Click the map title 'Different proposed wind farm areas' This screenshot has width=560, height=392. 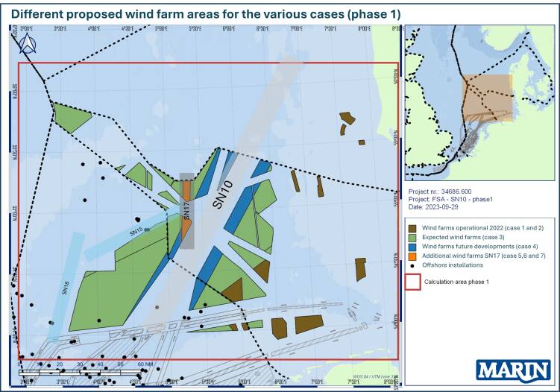pyautogui.click(x=206, y=14)
